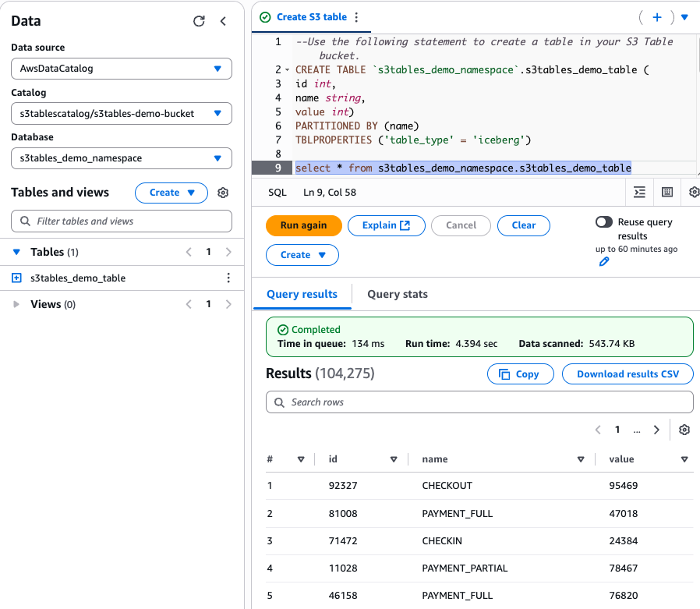Open Create S3 table tab options menu
700x609 pixels.
356,17
